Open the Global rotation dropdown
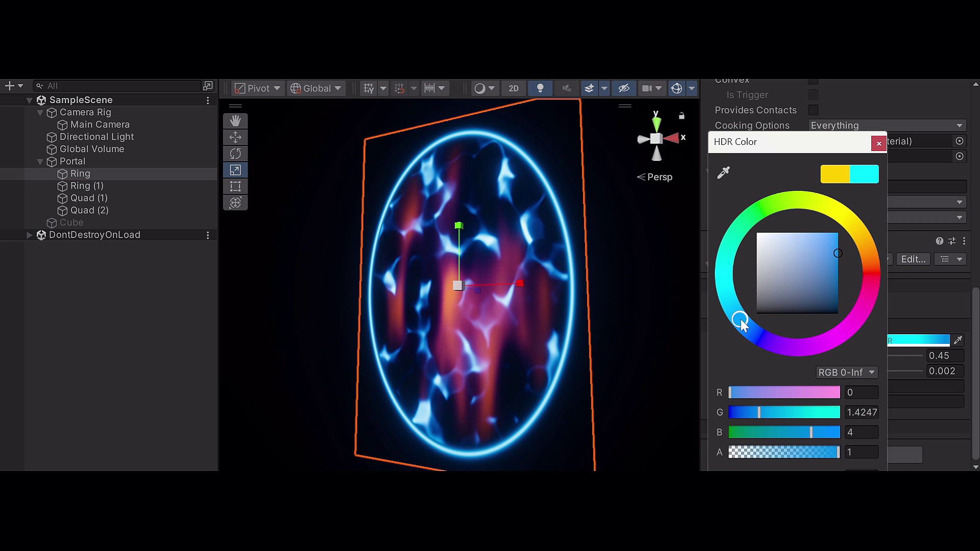The width and height of the screenshot is (980, 551). [316, 88]
